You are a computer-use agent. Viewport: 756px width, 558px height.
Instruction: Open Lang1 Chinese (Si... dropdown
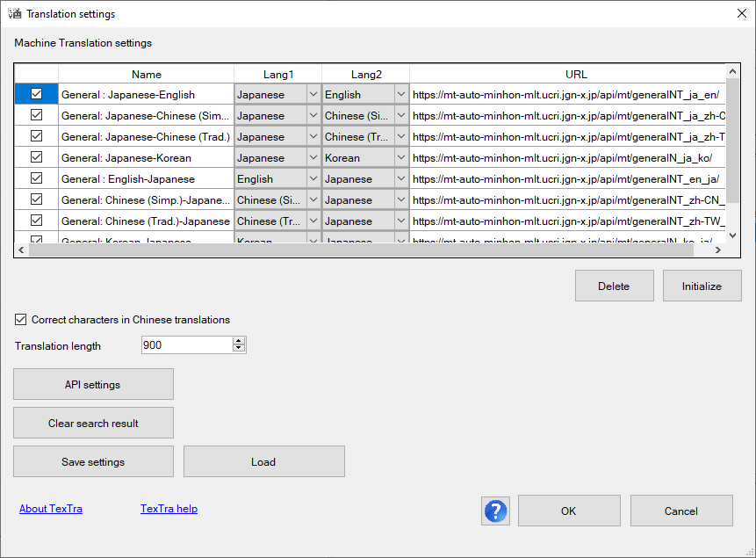[x=313, y=199]
